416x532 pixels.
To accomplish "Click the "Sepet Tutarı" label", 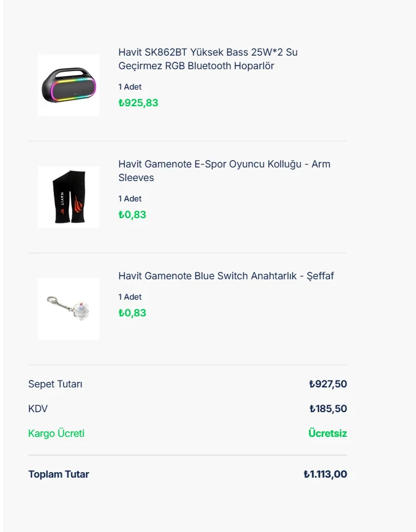I will pos(55,384).
